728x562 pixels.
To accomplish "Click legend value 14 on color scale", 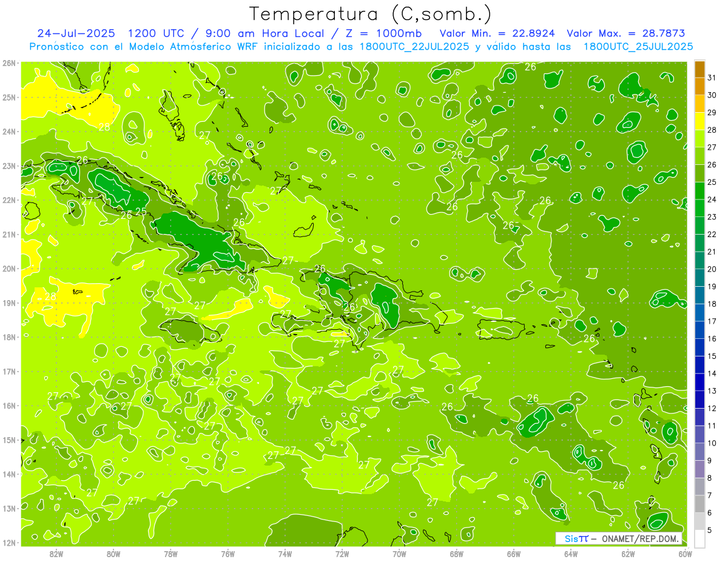I will (712, 373).
